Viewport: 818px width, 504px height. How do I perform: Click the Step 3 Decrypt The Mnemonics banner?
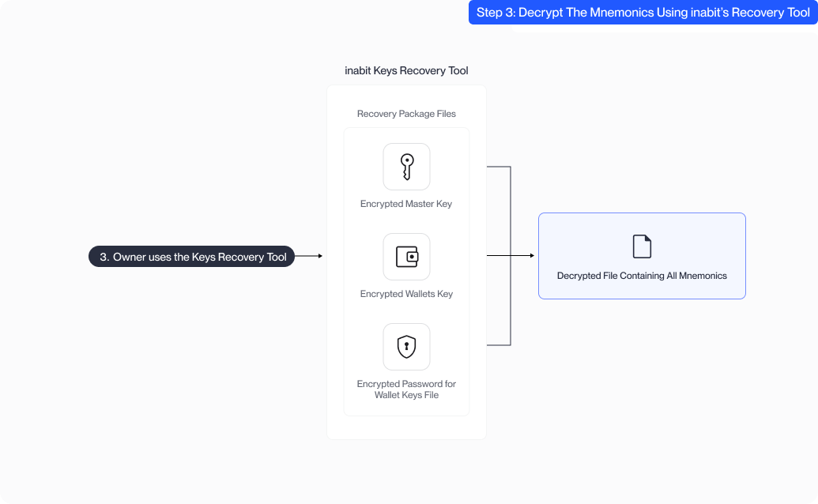click(x=643, y=13)
